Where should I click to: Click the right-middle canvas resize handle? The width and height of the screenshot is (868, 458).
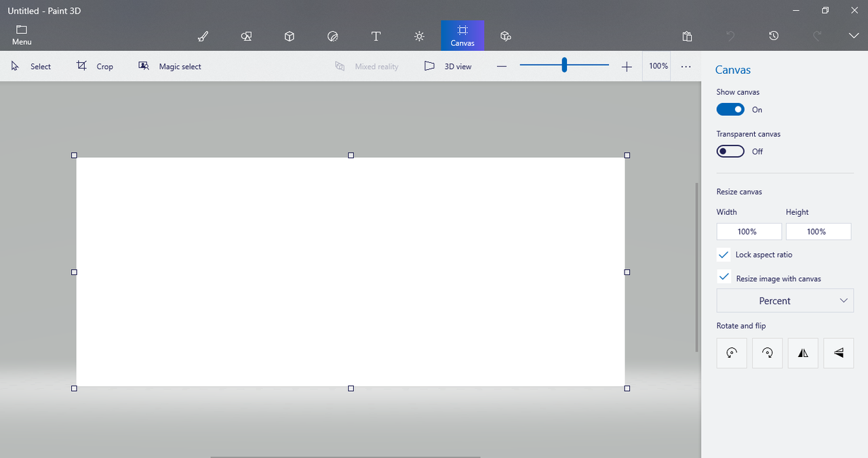627,272
